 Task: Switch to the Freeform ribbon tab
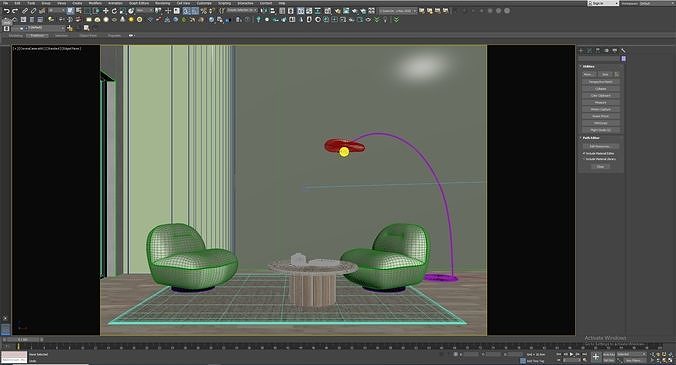(x=37, y=35)
